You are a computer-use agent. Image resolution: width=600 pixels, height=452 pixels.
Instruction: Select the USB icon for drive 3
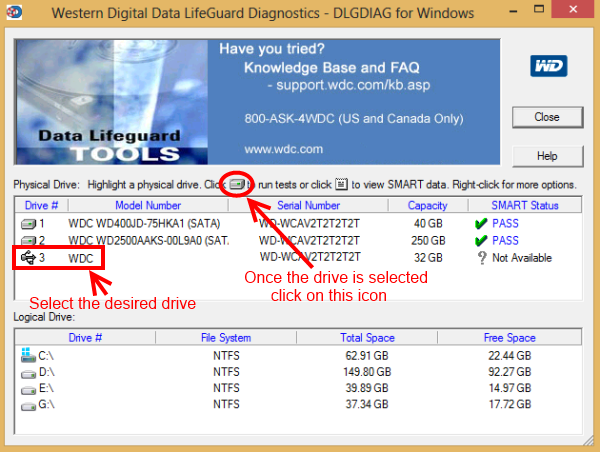coord(28,258)
